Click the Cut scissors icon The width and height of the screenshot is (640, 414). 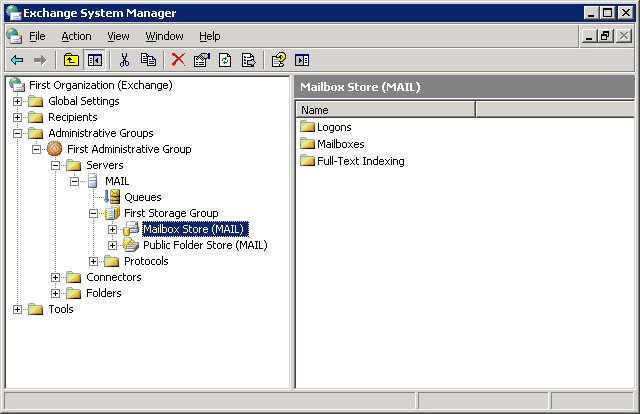tap(125, 60)
